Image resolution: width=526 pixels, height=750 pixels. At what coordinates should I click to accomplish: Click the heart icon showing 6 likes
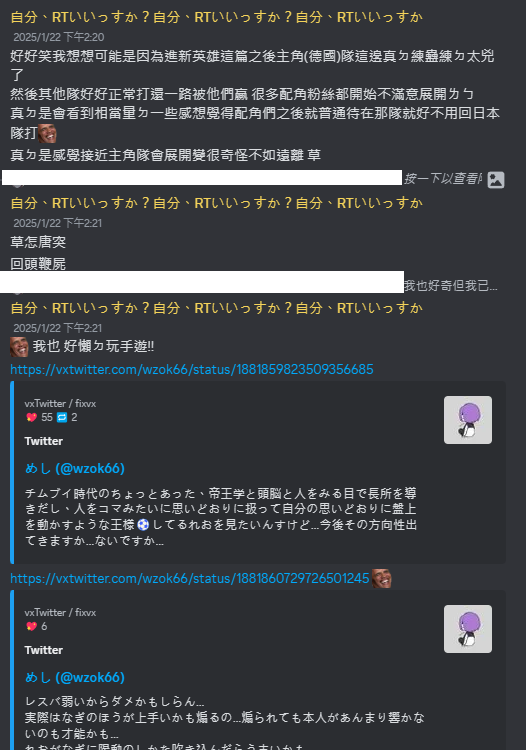pos(32,627)
